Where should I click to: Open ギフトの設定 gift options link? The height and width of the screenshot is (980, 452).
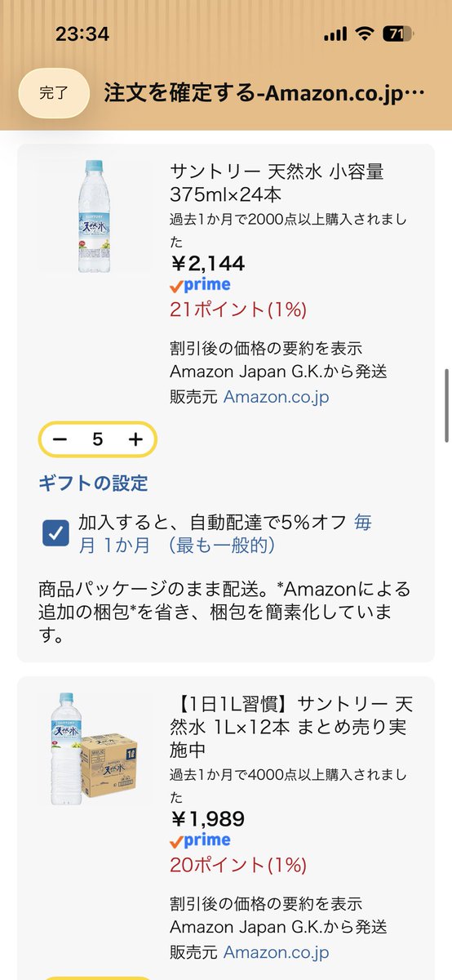click(93, 483)
